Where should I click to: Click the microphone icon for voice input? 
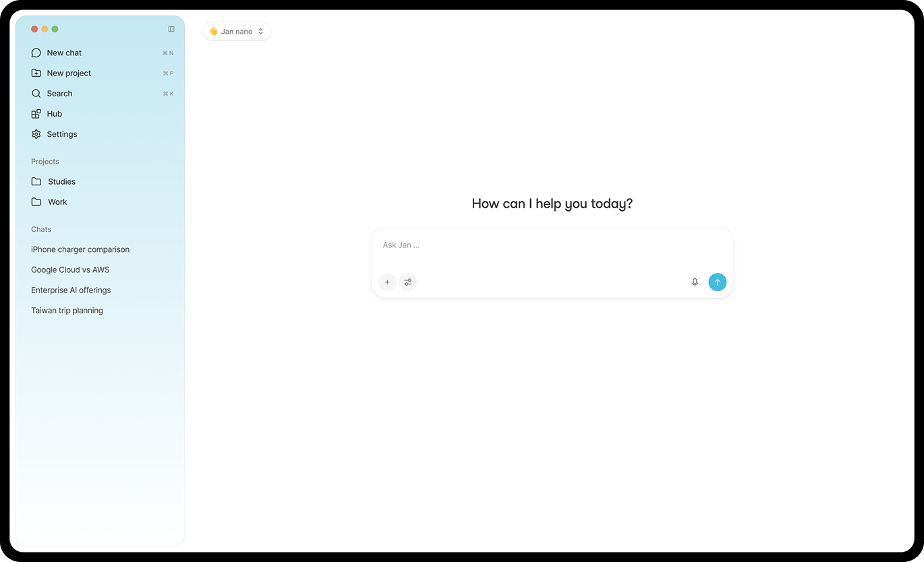coord(695,282)
